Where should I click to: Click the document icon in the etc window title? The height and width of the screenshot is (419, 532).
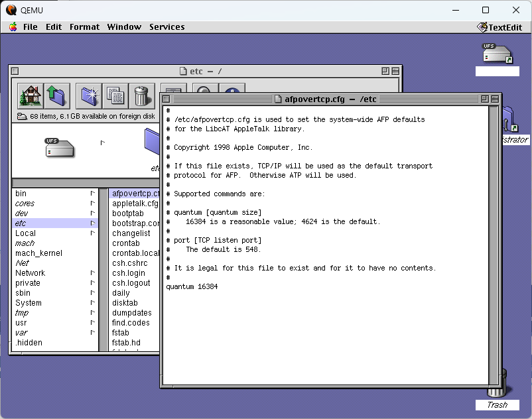click(183, 71)
